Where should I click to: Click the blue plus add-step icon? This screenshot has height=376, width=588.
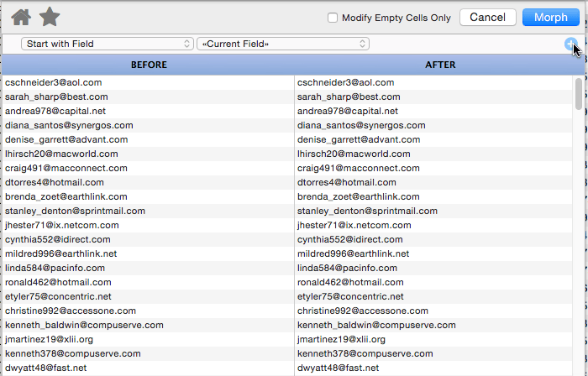[x=571, y=44]
